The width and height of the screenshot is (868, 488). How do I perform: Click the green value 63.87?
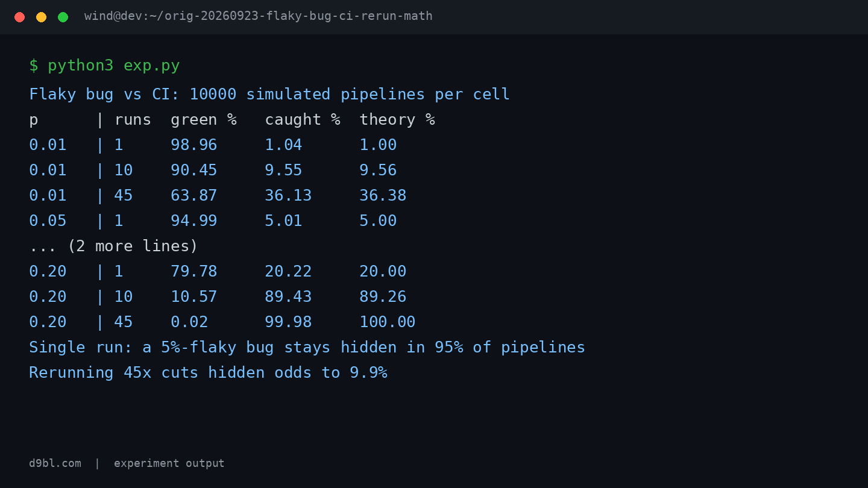point(194,195)
